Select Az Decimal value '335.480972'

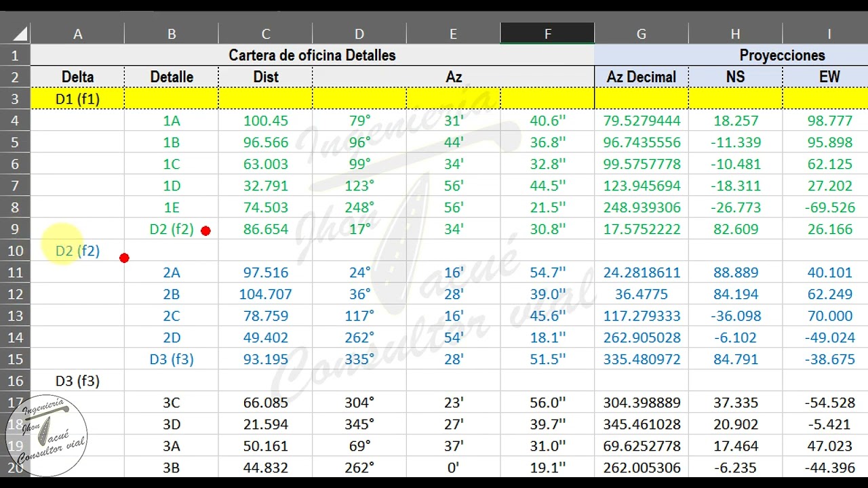642,359
